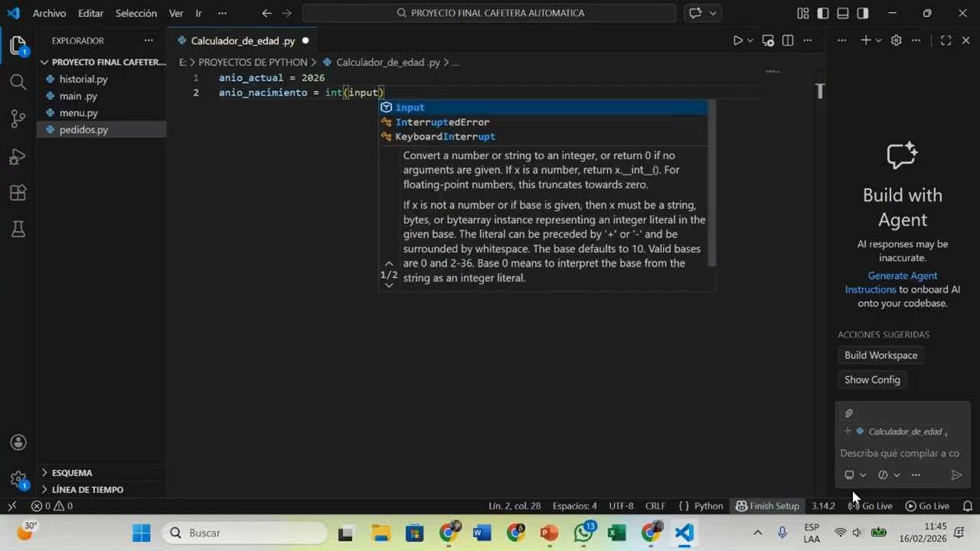Open the Editar menu
This screenshot has height=551, width=980.
90,13
